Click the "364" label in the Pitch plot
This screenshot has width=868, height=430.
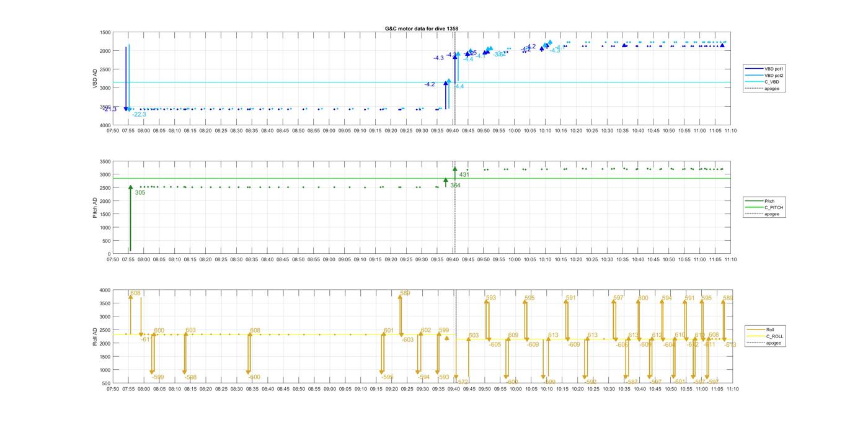pyautogui.click(x=456, y=185)
